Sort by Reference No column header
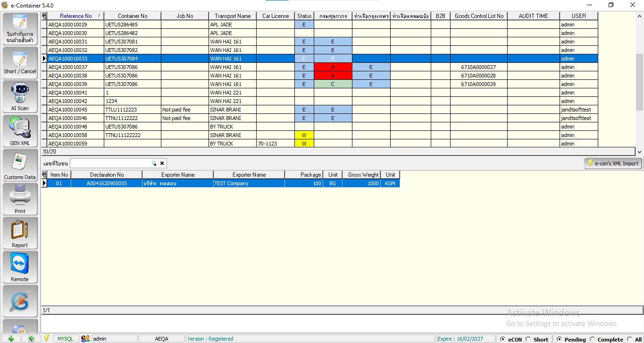644x343 pixels. [75, 16]
